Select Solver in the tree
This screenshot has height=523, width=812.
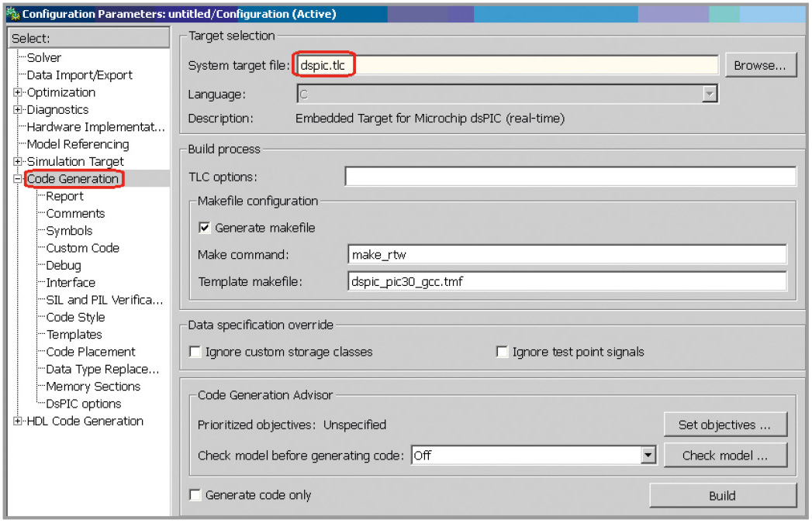tap(44, 57)
